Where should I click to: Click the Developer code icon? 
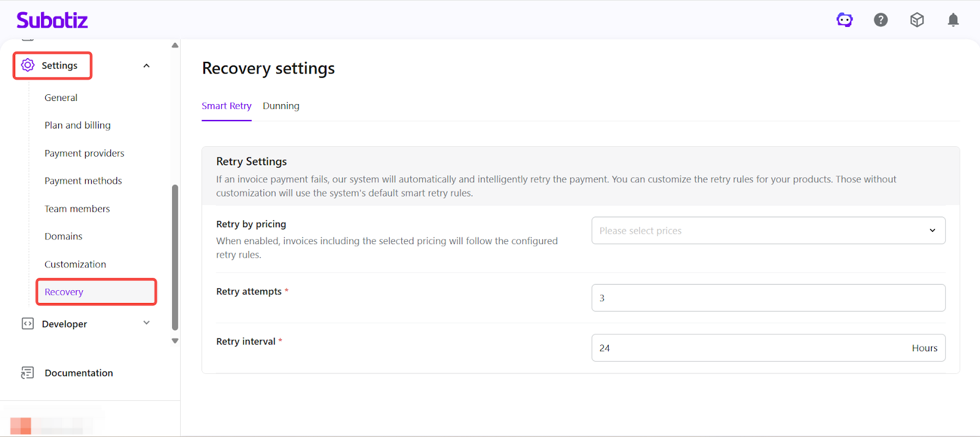[x=28, y=324]
